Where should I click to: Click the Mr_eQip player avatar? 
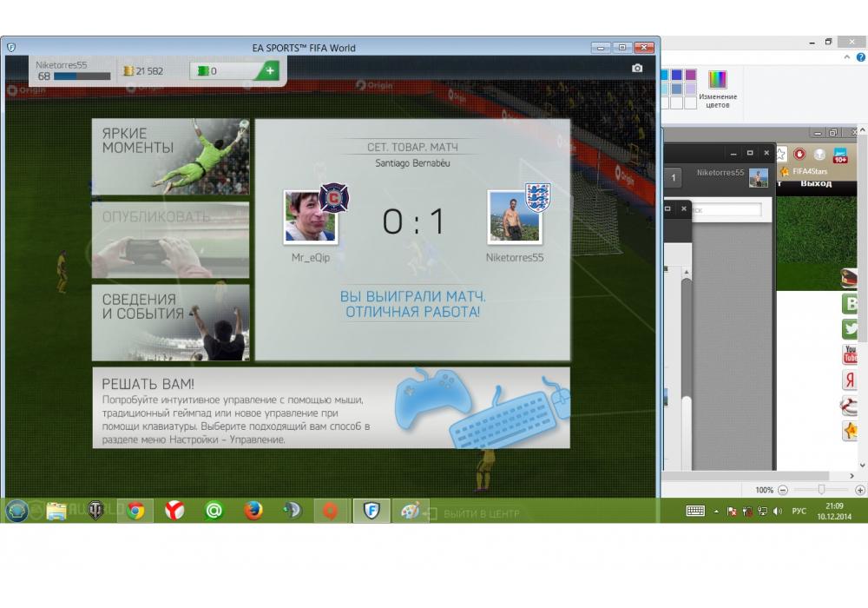pyautogui.click(x=310, y=216)
